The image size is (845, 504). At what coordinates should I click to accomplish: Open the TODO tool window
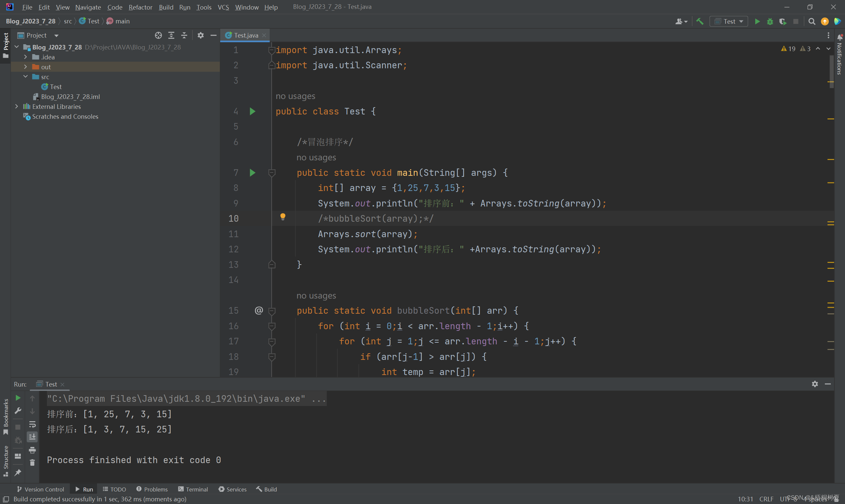click(x=115, y=489)
